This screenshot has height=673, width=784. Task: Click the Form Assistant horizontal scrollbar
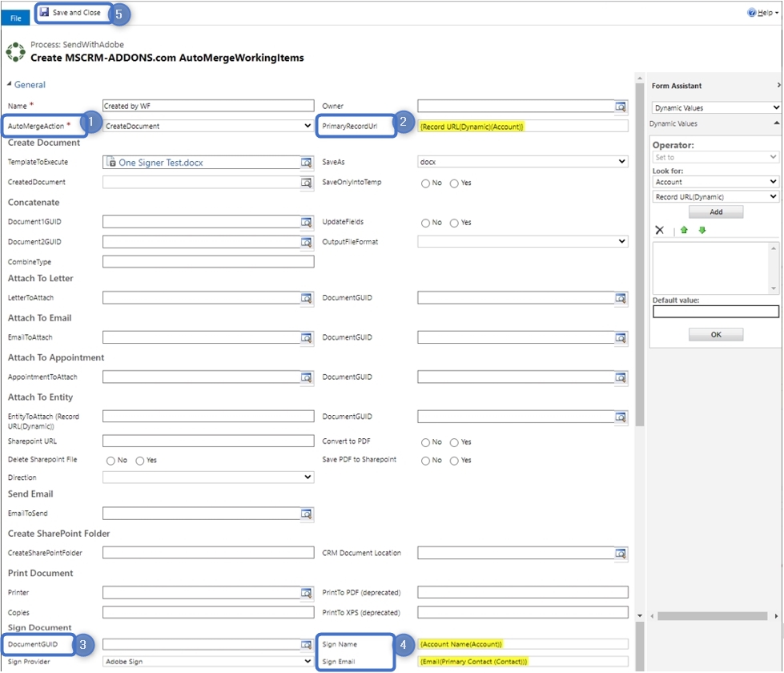pos(713,616)
